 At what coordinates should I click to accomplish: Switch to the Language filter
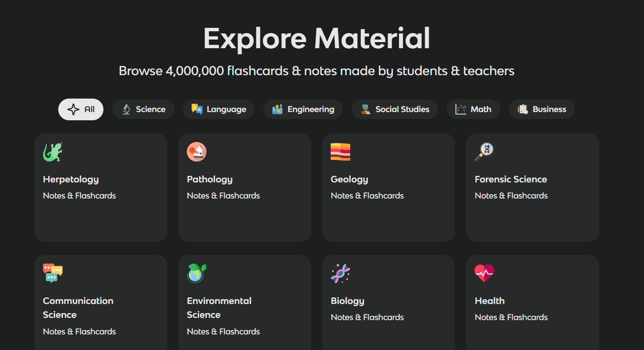219,109
